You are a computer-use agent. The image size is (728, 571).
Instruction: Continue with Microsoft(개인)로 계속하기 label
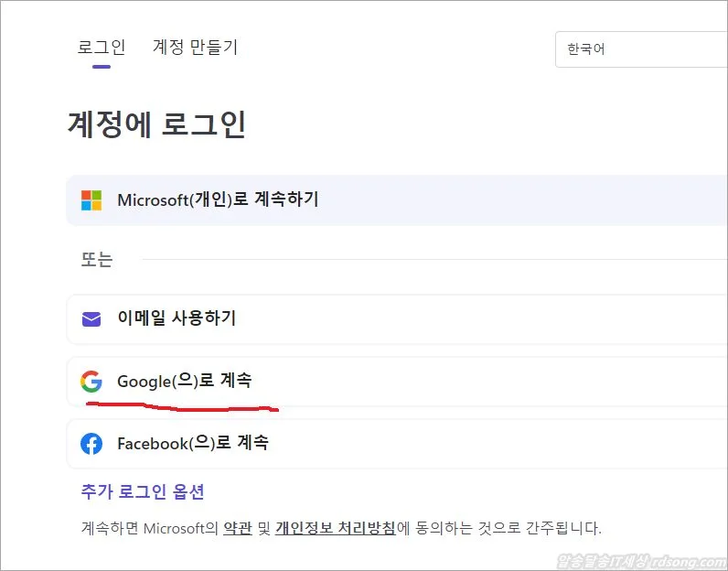[x=218, y=199]
